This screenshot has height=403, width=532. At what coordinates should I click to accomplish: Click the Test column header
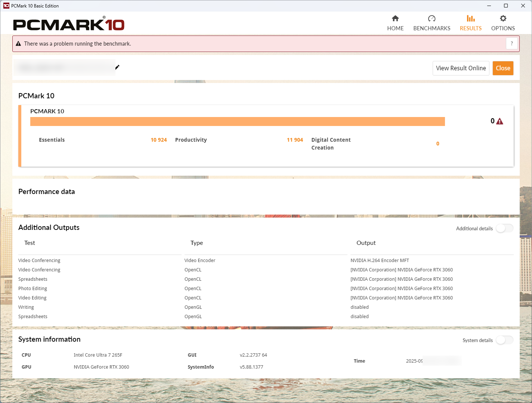pos(30,243)
